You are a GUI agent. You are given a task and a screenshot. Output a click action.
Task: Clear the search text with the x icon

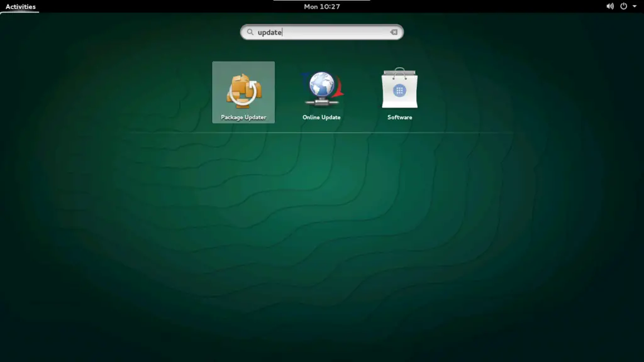pos(394,32)
